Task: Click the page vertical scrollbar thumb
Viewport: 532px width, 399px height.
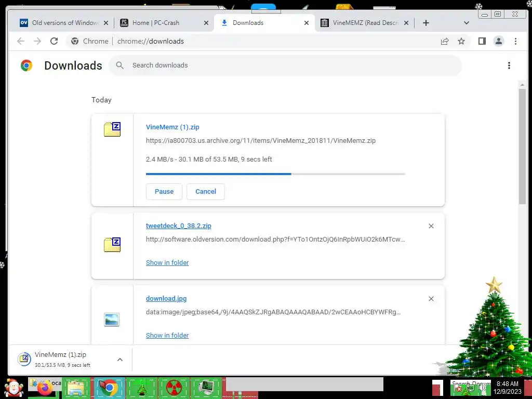Action: point(522,146)
